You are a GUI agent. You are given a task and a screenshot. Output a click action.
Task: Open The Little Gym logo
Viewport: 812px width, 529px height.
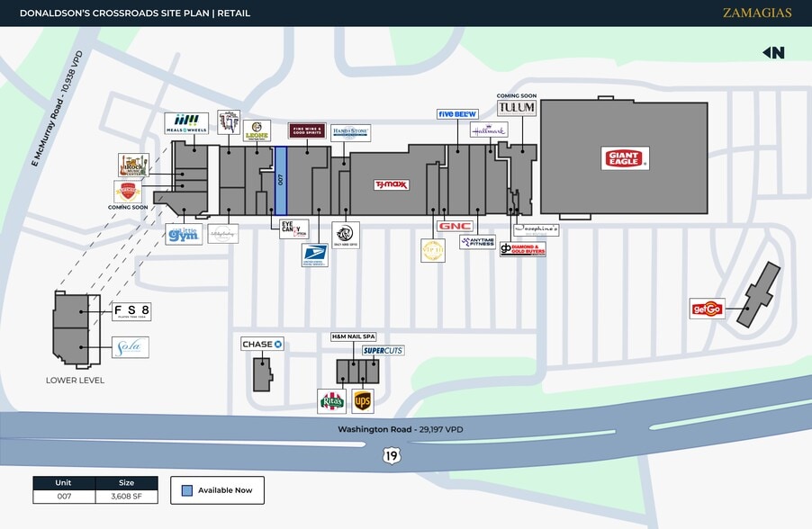pyautogui.click(x=184, y=234)
